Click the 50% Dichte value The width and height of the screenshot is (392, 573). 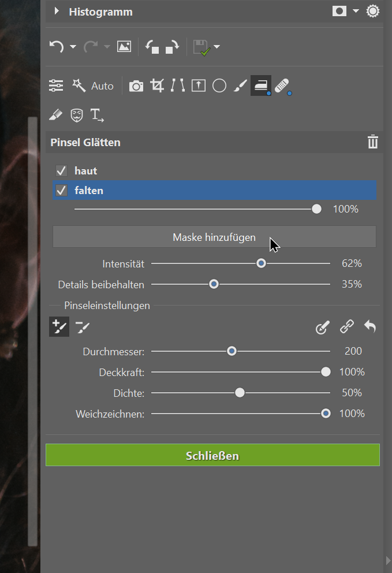tap(352, 393)
